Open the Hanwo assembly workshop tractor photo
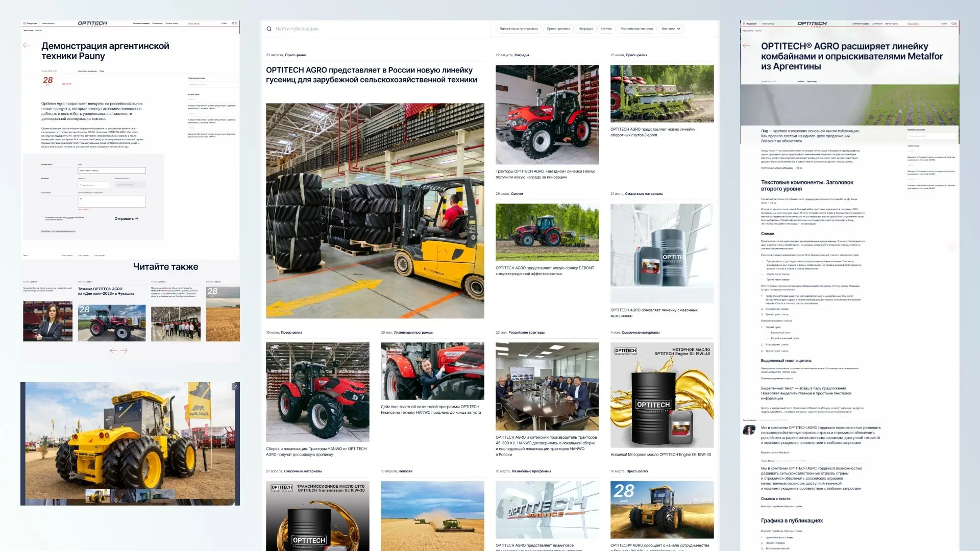 tap(317, 392)
